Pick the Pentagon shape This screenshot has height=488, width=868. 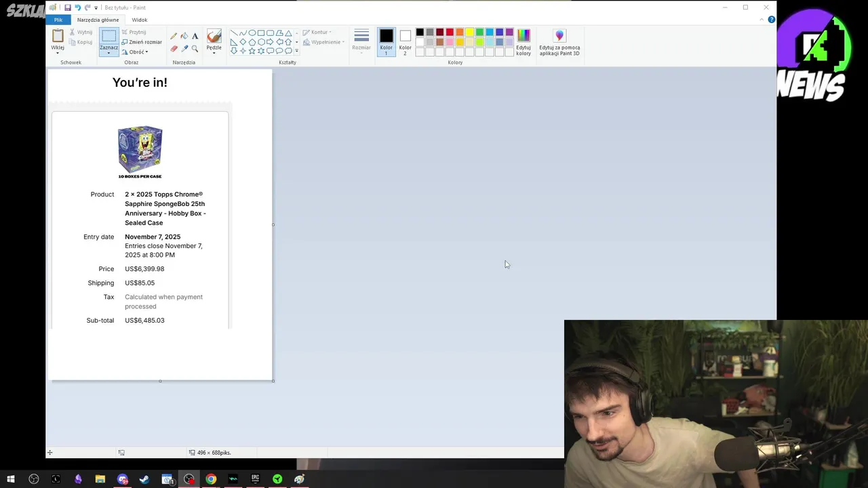point(252,42)
